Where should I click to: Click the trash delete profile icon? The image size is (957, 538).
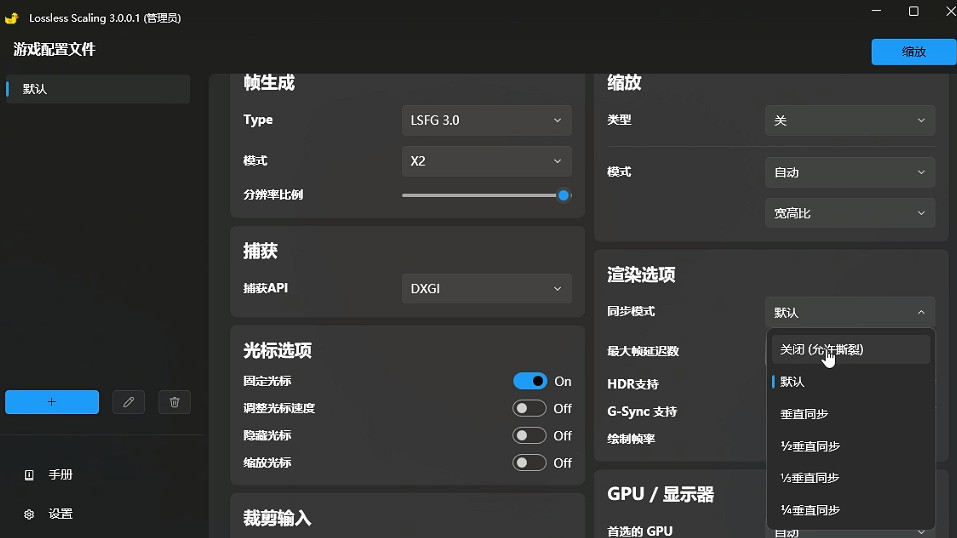pos(175,402)
